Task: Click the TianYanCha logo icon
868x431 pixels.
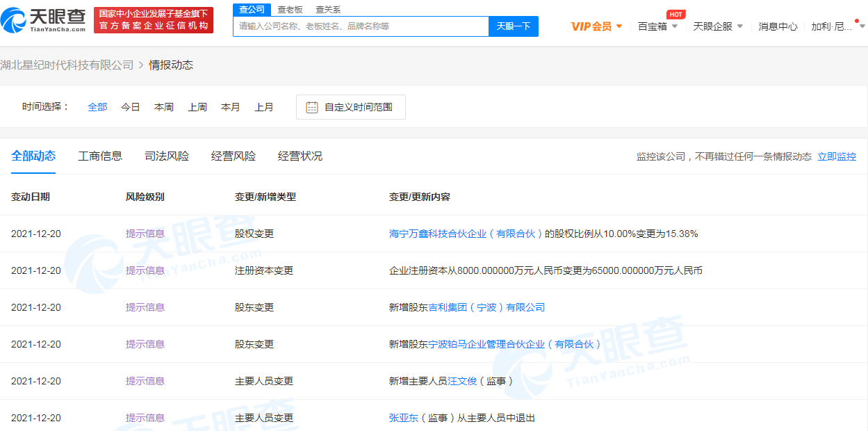Action: (14, 20)
